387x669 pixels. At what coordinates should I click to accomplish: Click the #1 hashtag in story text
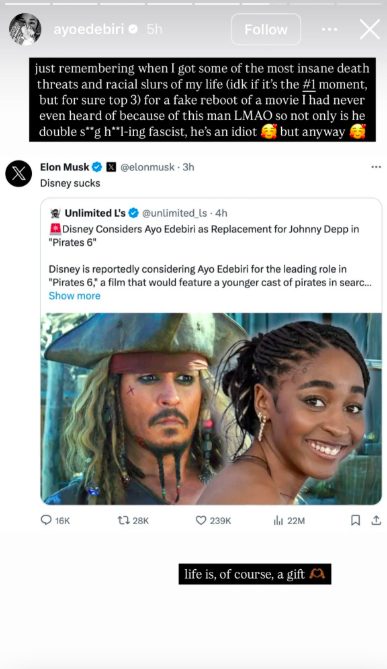[309, 84]
